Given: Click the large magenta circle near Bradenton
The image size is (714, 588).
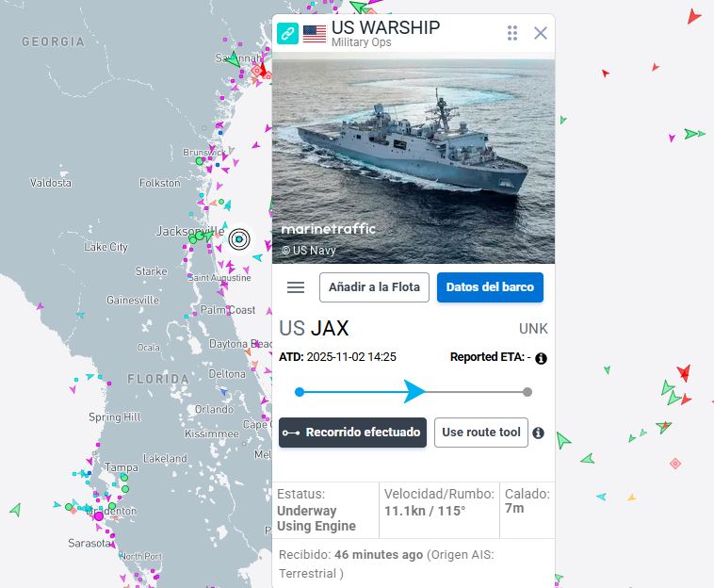Looking at the screenshot, I should (99, 516).
